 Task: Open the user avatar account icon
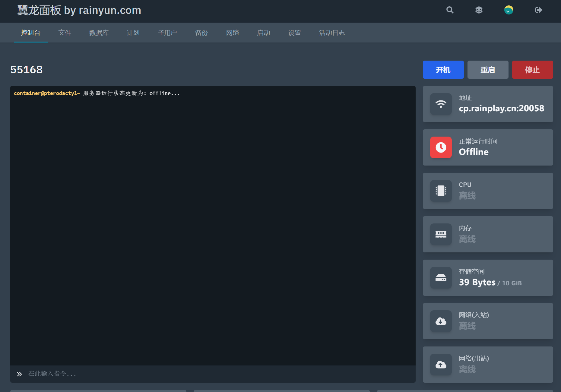point(509,10)
